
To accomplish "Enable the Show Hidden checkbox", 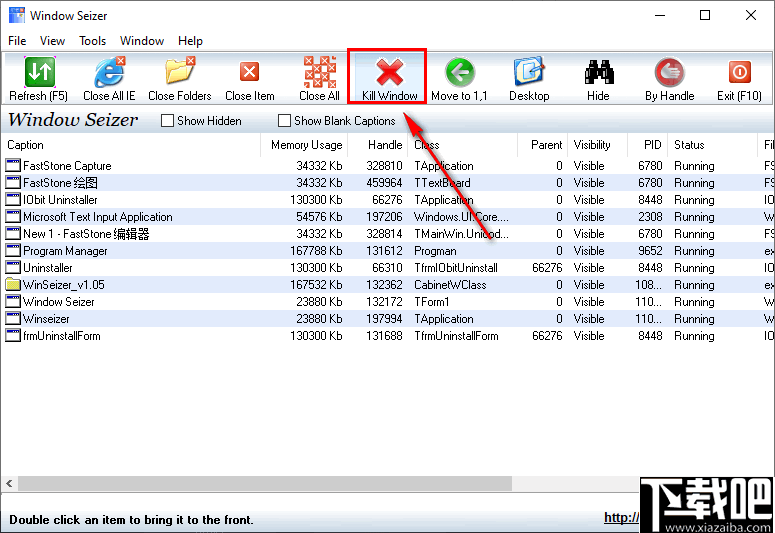I will tap(168, 121).
